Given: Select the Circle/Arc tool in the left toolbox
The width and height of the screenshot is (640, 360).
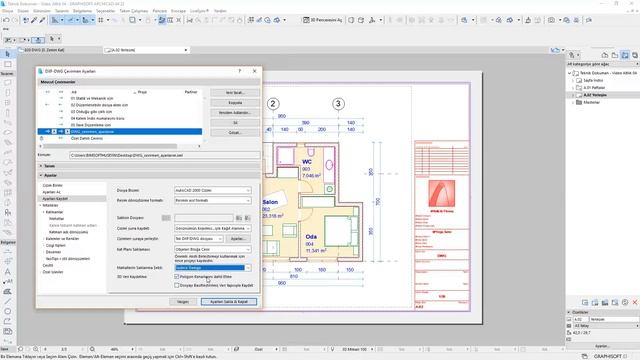Looking at the screenshot, I should (x=8, y=311).
